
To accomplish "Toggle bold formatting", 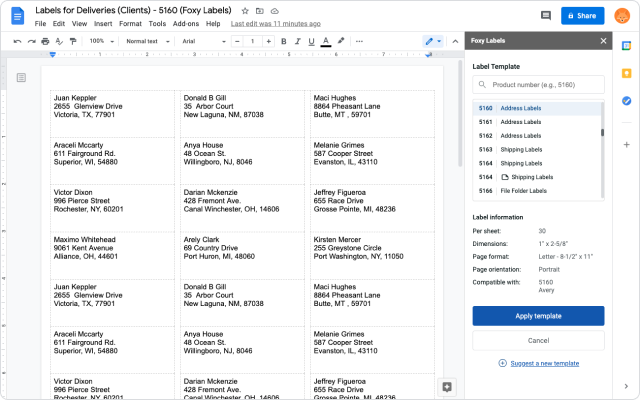I will 284,41.
